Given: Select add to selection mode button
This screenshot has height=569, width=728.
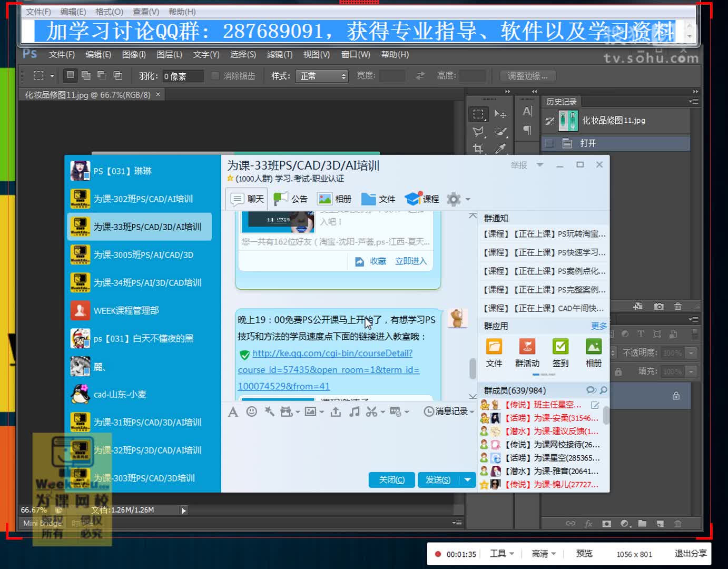Looking at the screenshot, I should coord(86,75).
